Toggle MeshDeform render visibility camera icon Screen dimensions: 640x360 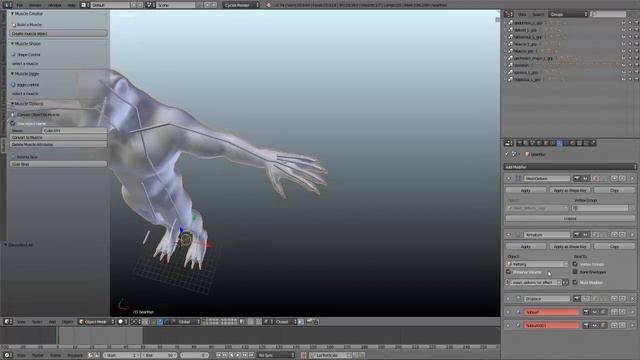577,178
